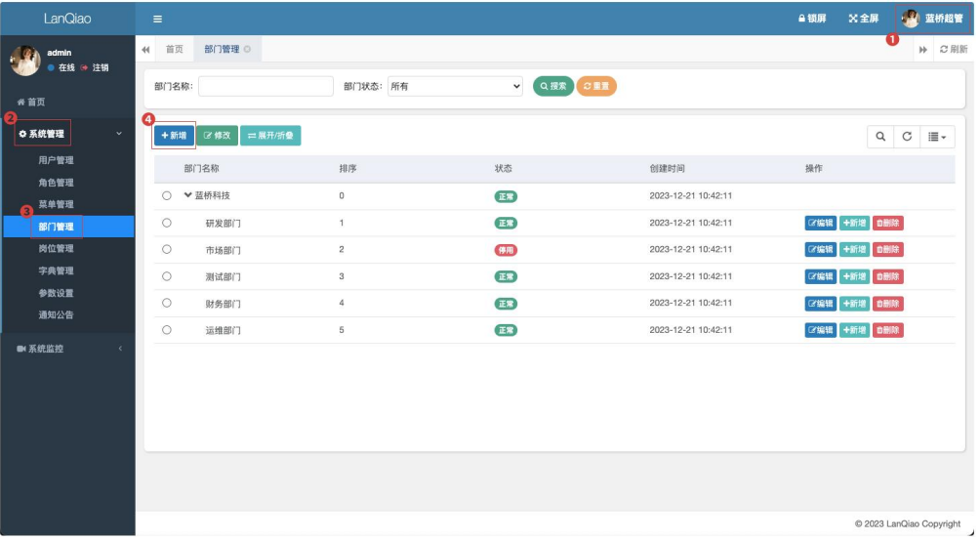Focus the 部门名称 input field
980x540 pixels.
tap(265, 86)
